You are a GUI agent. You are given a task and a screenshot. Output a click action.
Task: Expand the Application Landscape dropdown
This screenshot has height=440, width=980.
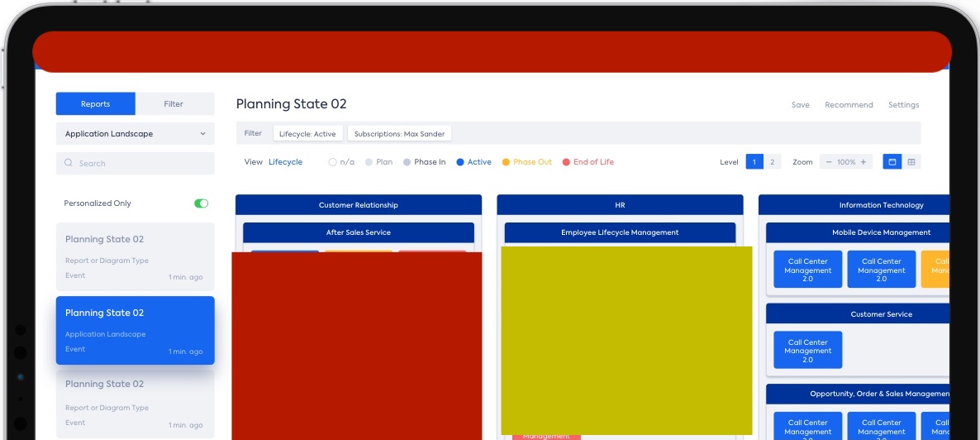(136, 134)
